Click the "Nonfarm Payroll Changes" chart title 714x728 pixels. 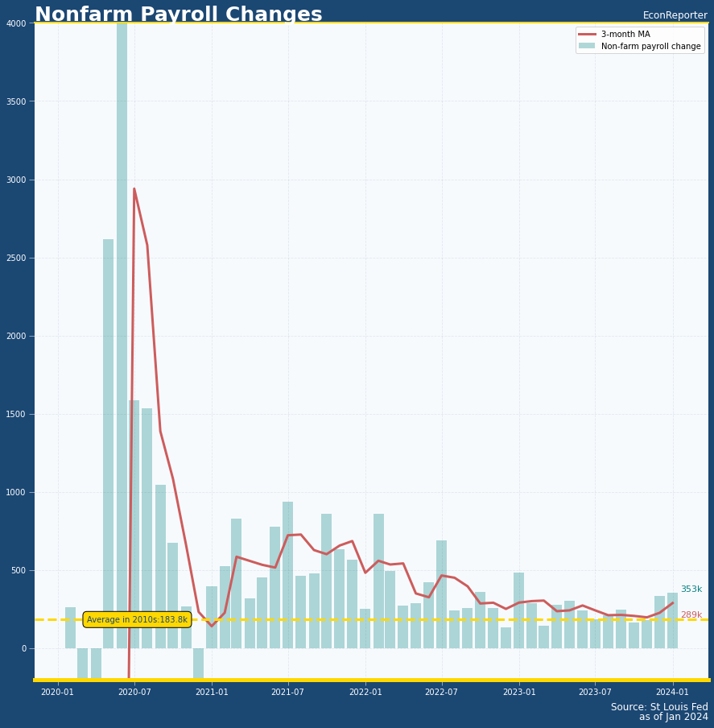click(178, 14)
